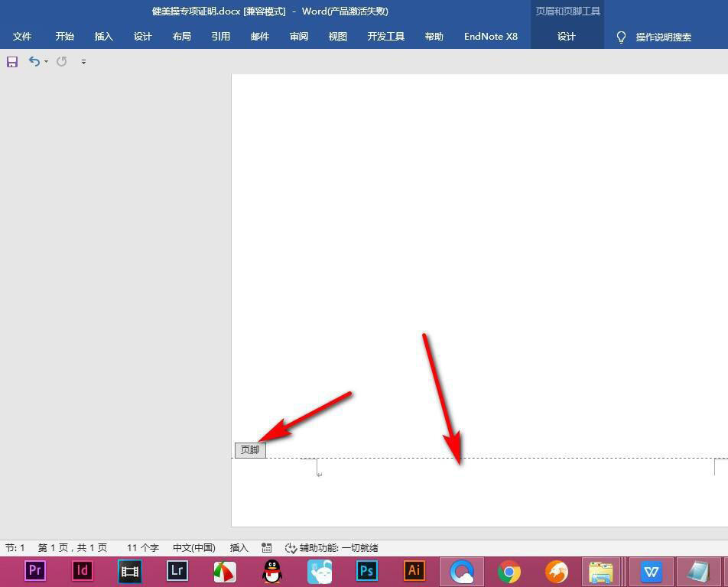This screenshot has width=728, height=587.
Task: Open the 开发工具 ribbon tab
Action: tap(385, 36)
